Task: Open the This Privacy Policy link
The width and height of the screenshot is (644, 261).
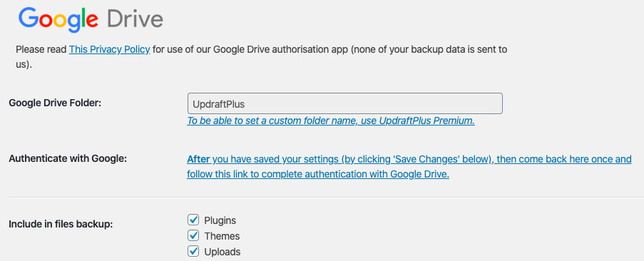Action: pyautogui.click(x=109, y=50)
